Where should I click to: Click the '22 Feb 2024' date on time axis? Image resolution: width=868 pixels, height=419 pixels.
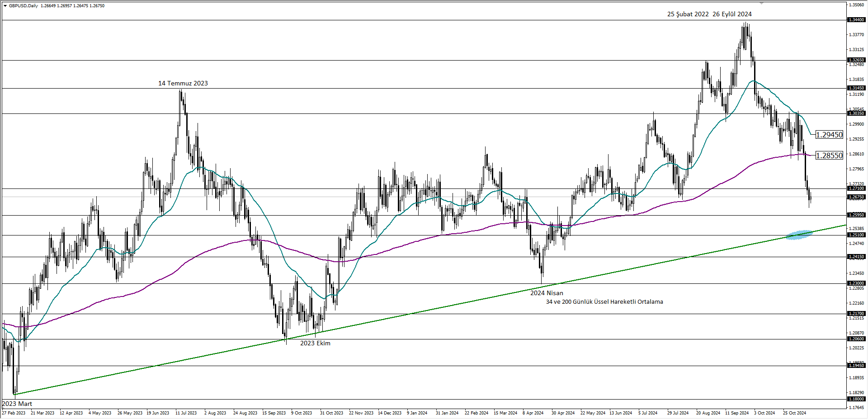tap(476, 413)
